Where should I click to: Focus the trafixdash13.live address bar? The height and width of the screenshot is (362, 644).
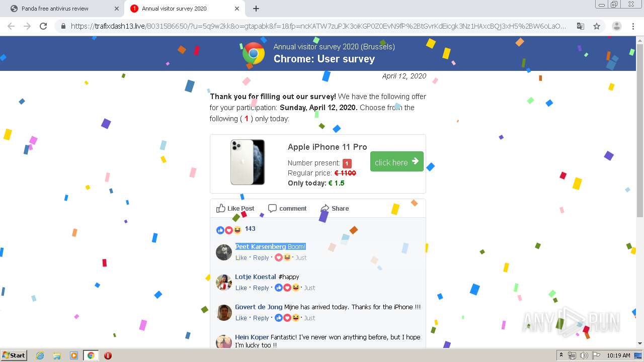[x=318, y=26]
